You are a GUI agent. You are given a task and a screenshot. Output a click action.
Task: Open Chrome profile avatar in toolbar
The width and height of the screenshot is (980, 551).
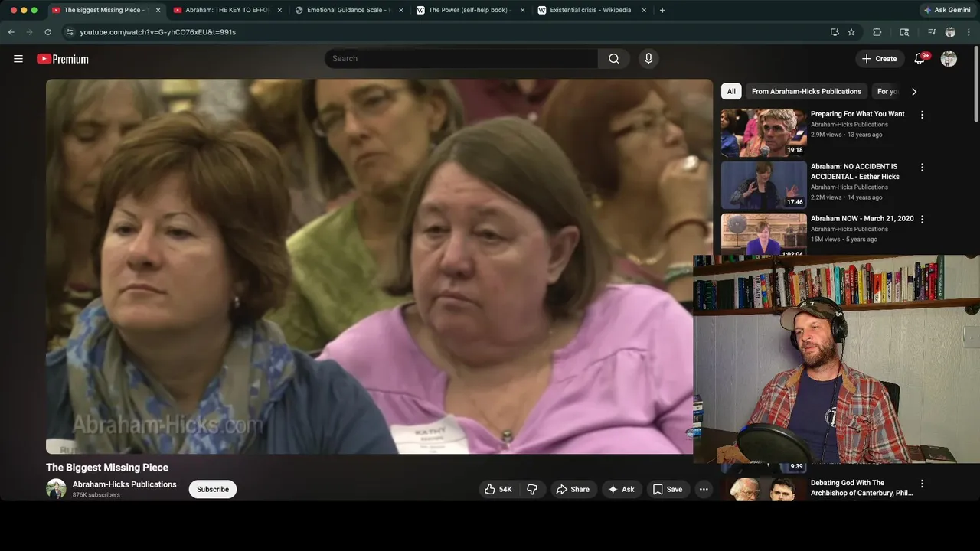point(950,32)
